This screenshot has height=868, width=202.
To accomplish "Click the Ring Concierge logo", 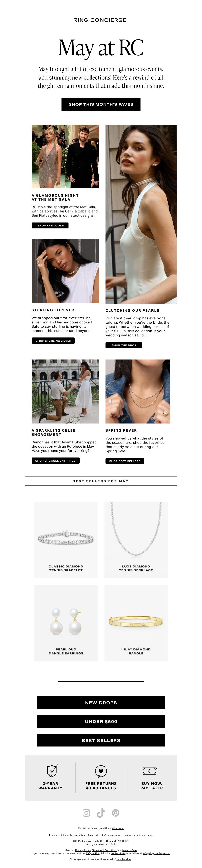I will click(x=100, y=20).
